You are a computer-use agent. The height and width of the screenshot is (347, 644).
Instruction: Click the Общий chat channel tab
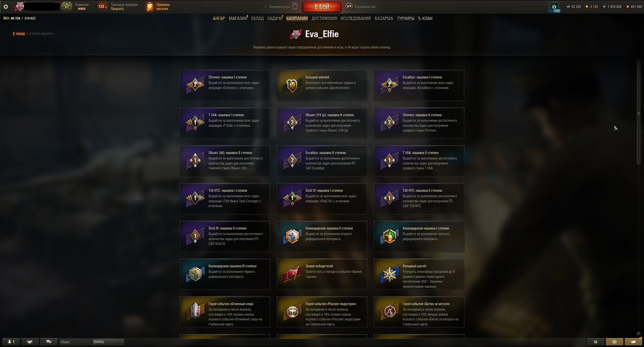(x=74, y=342)
